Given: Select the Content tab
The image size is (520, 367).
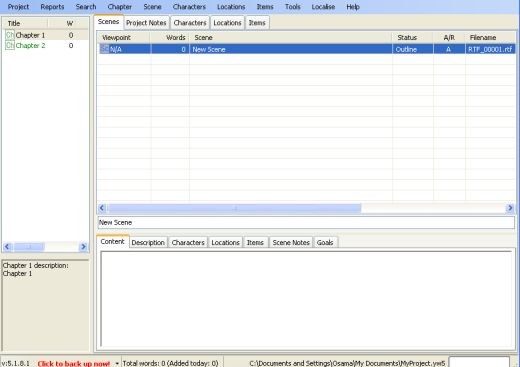Looking at the screenshot, I should (113, 242).
